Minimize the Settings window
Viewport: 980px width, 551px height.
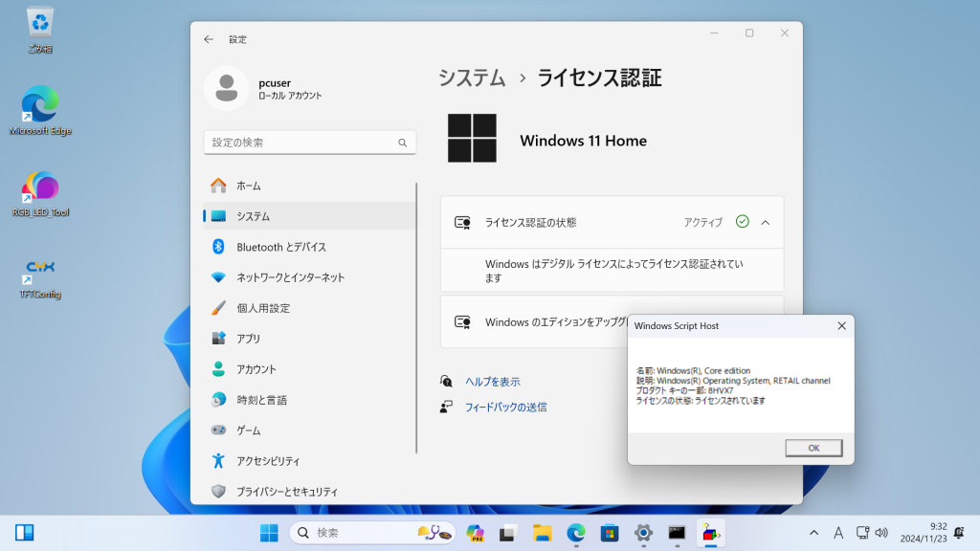coord(714,33)
